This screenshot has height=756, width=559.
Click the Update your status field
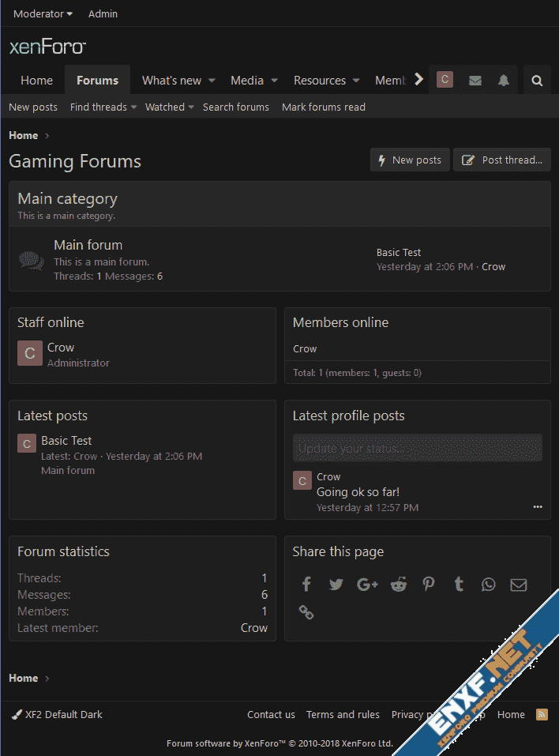[x=417, y=448]
